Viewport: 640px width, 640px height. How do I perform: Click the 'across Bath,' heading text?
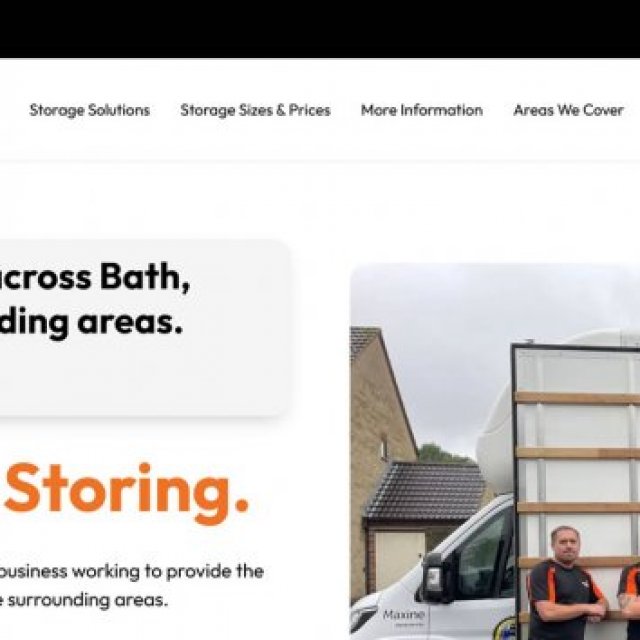95,277
